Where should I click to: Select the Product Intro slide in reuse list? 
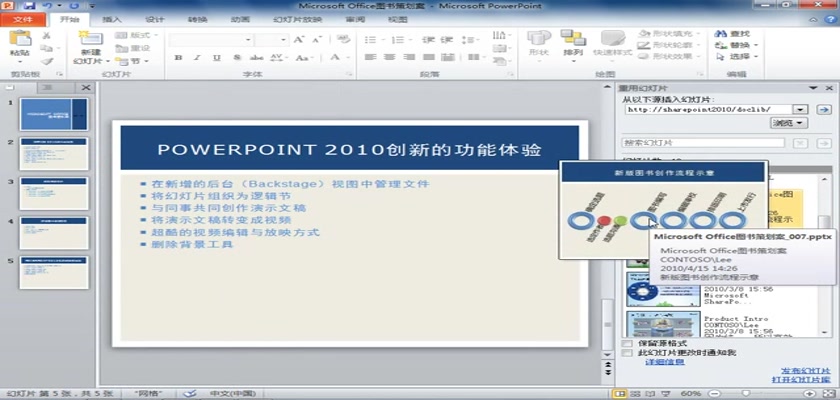pyautogui.click(x=663, y=324)
